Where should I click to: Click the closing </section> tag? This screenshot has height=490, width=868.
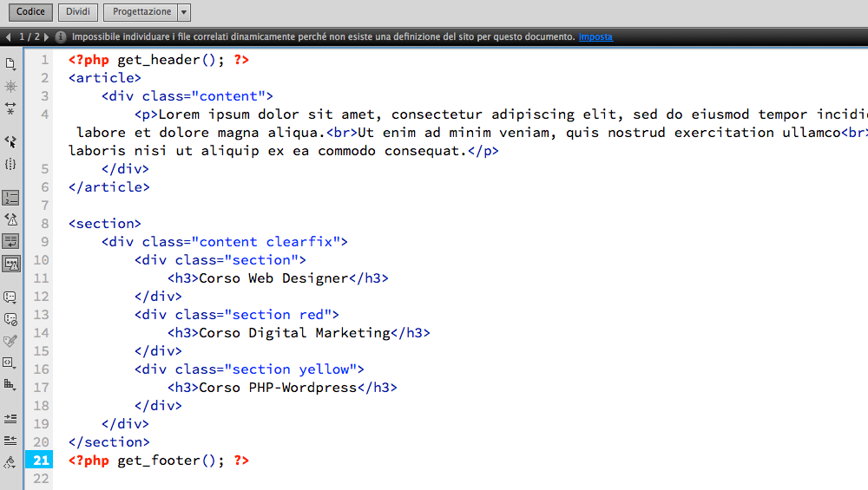(x=109, y=442)
